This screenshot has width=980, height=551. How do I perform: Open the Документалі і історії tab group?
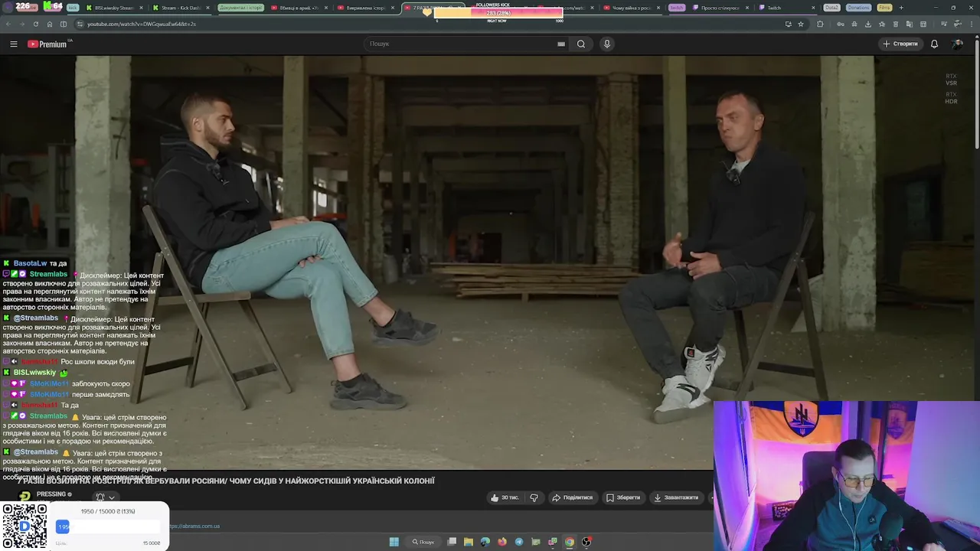(240, 8)
